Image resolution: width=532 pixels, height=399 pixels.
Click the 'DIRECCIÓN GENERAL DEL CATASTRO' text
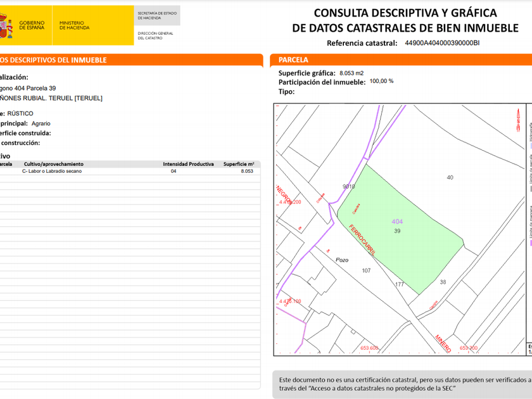[x=155, y=35]
